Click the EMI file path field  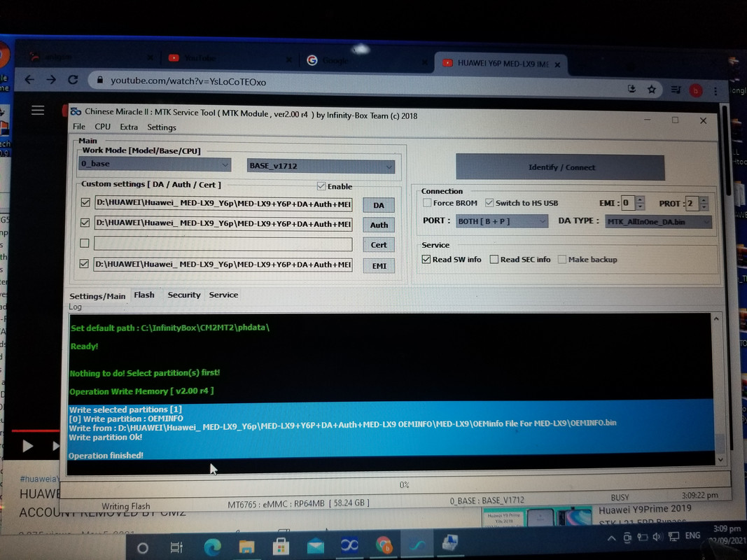[x=223, y=265]
